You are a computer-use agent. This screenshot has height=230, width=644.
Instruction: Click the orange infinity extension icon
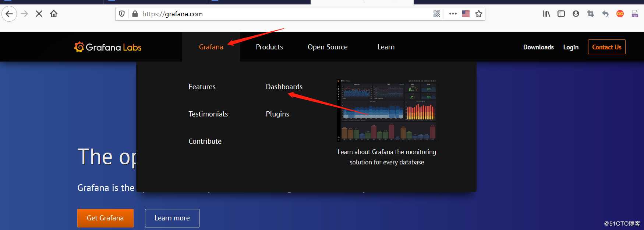[620, 14]
